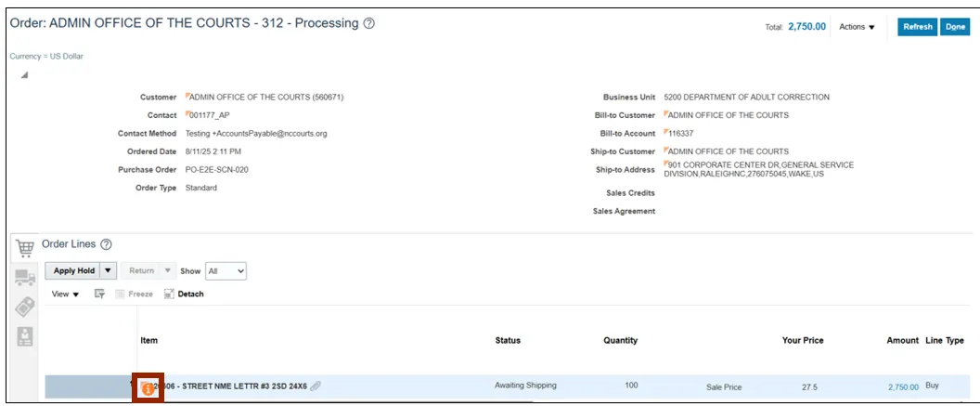
Task: Open the 2,750.00 line amount link
Action: [x=903, y=387]
